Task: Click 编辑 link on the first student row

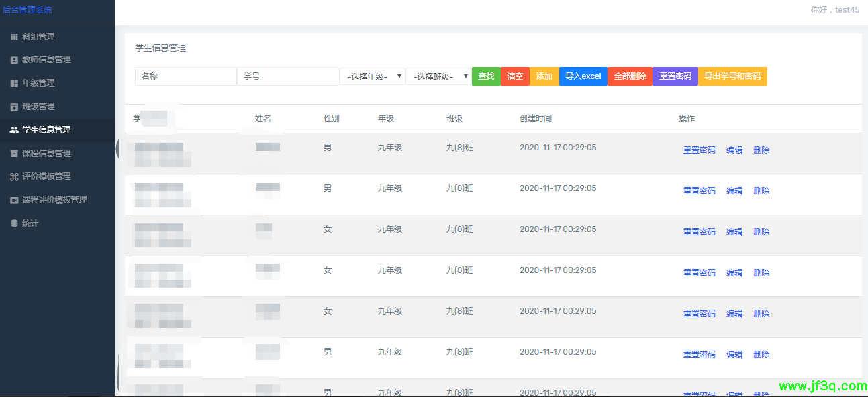Action: coord(734,150)
